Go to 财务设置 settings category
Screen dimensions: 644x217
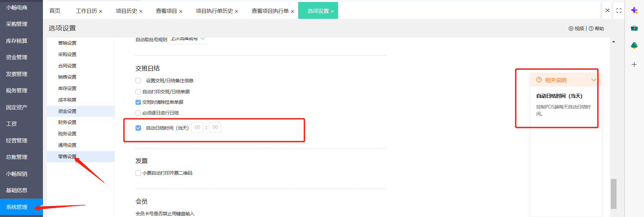click(67, 122)
